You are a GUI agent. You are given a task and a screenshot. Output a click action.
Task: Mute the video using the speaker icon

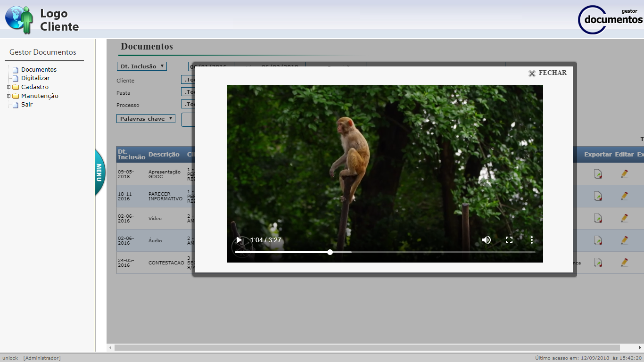click(x=487, y=240)
